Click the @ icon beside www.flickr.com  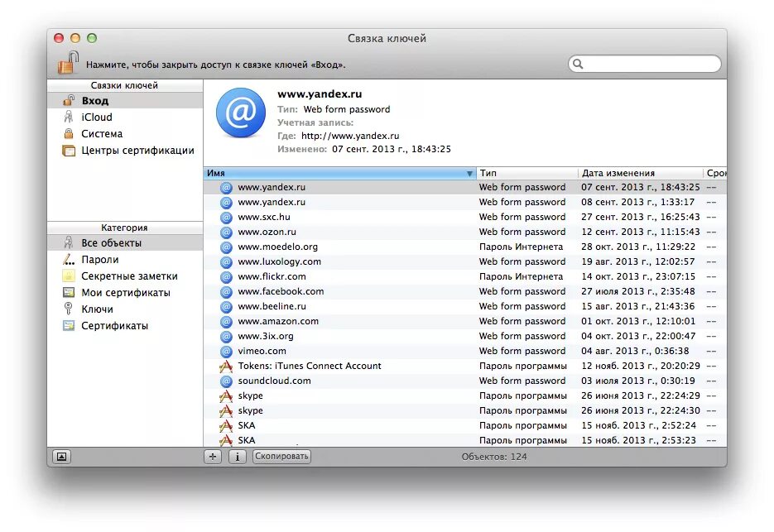(x=226, y=277)
